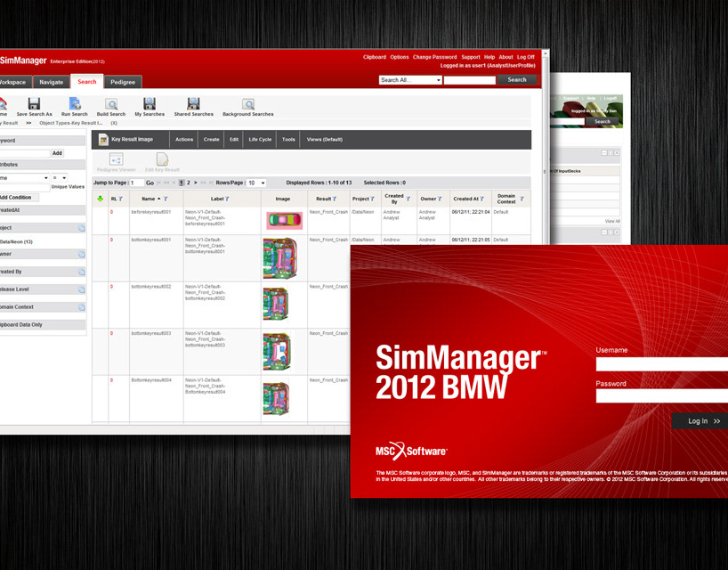Open the Actions menu dropdown
The width and height of the screenshot is (728, 570).
click(x=184, y=139)
